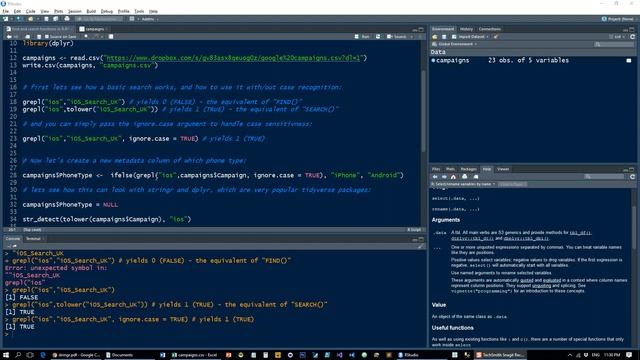
Task: Click the editor Back navigation arrow
Action: (x=9, y=37)
